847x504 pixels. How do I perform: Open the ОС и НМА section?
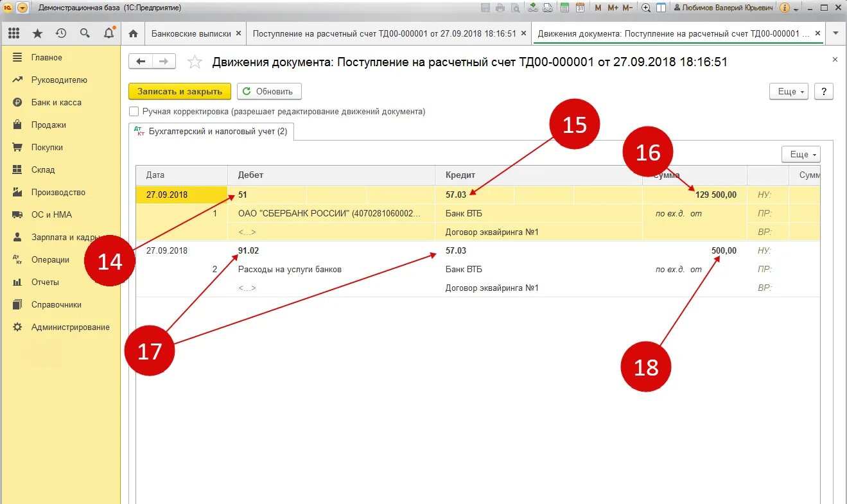point(51,214)
